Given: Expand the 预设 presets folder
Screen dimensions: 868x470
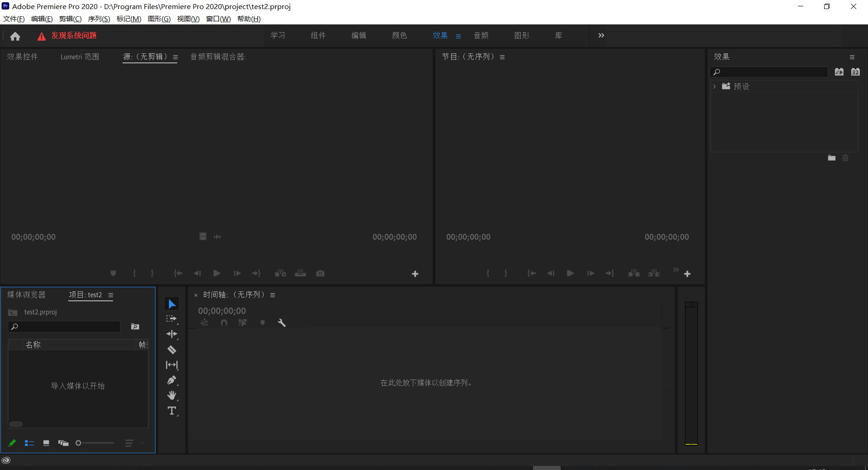Looking at the screenshot, I should point(714,86).
